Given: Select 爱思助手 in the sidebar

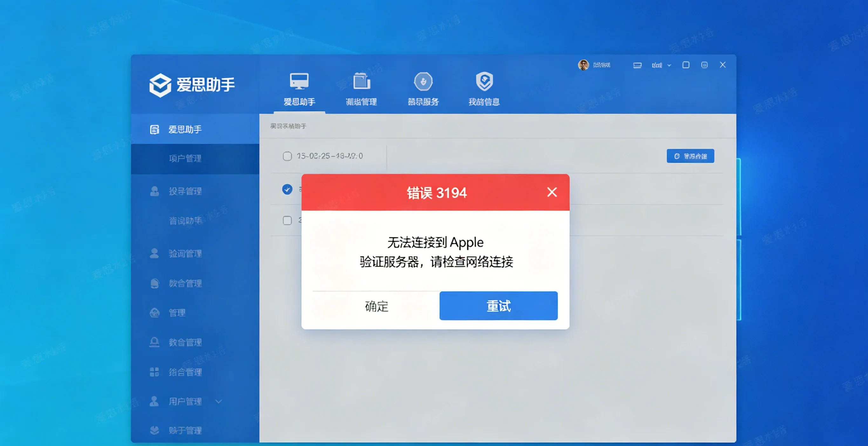Looking at the screenshot, I should [195, 129].
